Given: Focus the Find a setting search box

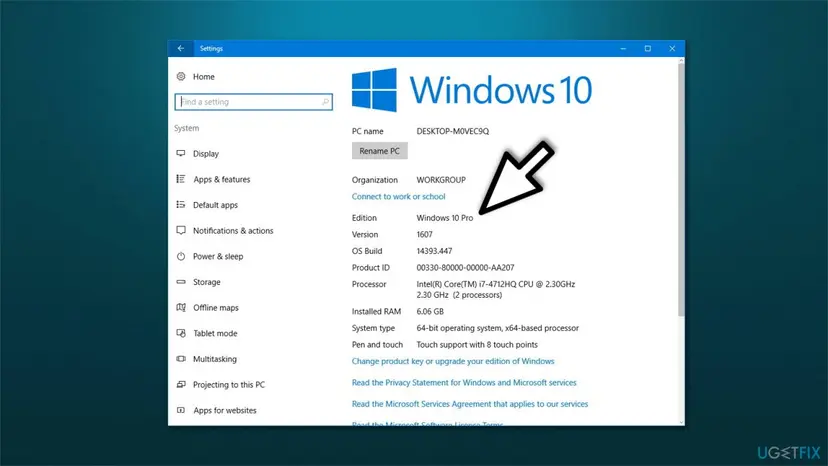Looking at the screenshot, I should (x=253, y=101).
